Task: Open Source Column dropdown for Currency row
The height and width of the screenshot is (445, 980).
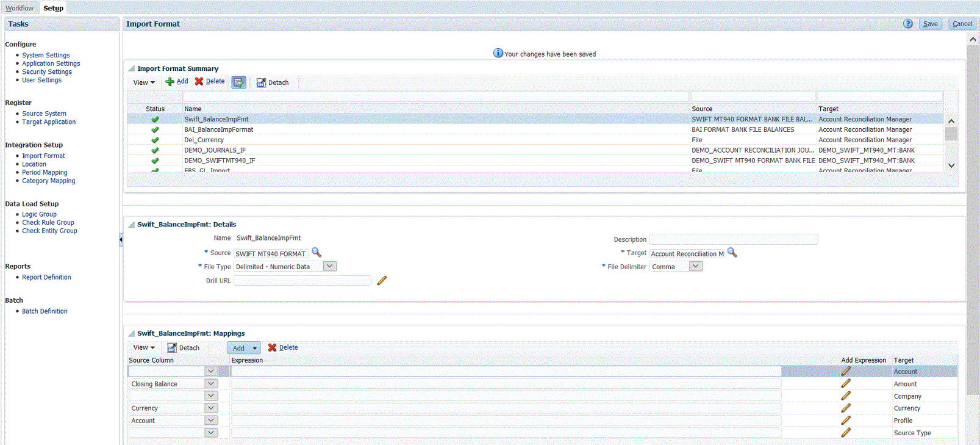Action: tap(211, 408)
